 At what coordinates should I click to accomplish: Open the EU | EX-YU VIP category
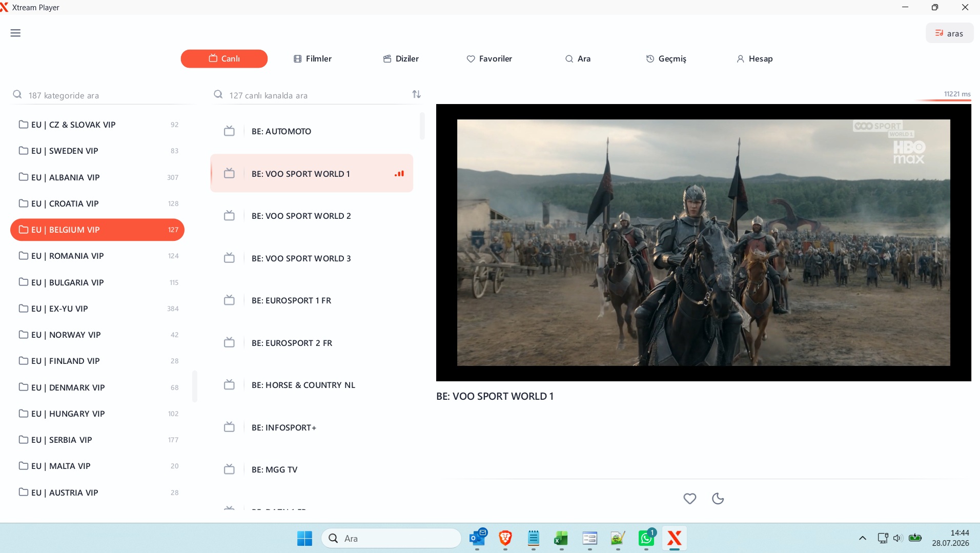click(x=97, y=309)
